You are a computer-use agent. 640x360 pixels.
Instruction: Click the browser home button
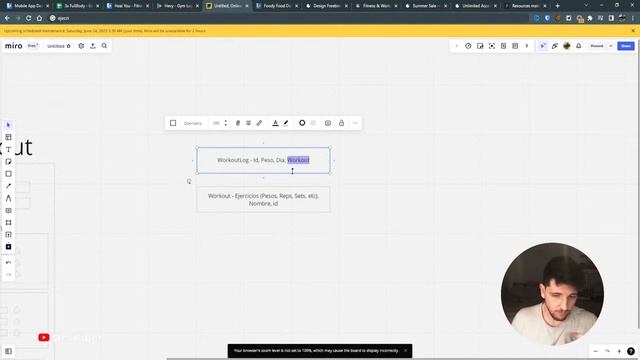39,18
